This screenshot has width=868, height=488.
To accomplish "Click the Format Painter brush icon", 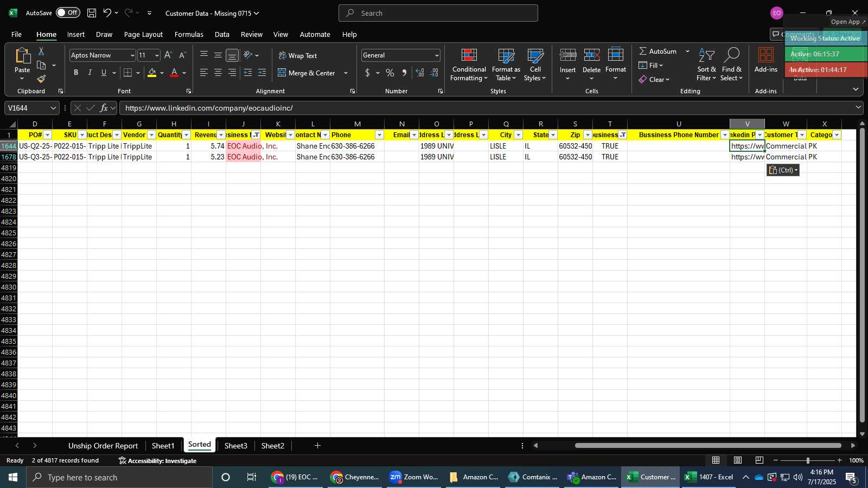I will coord(41,79).
